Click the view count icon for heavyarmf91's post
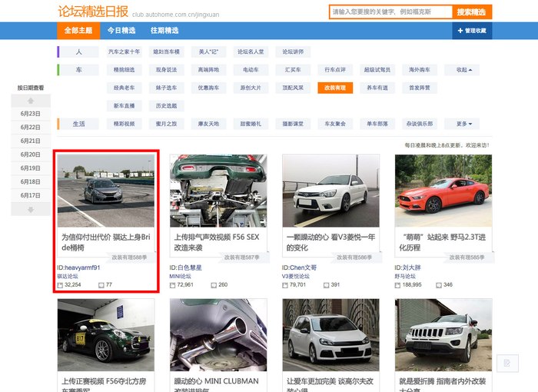The image size is (538, 392). pos(60,285)
